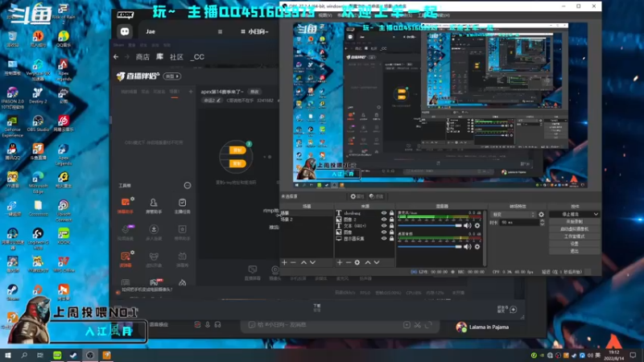644x362 pixels.
Task: Adjust the transition duration stepper arrows
Action: [542, 223]
